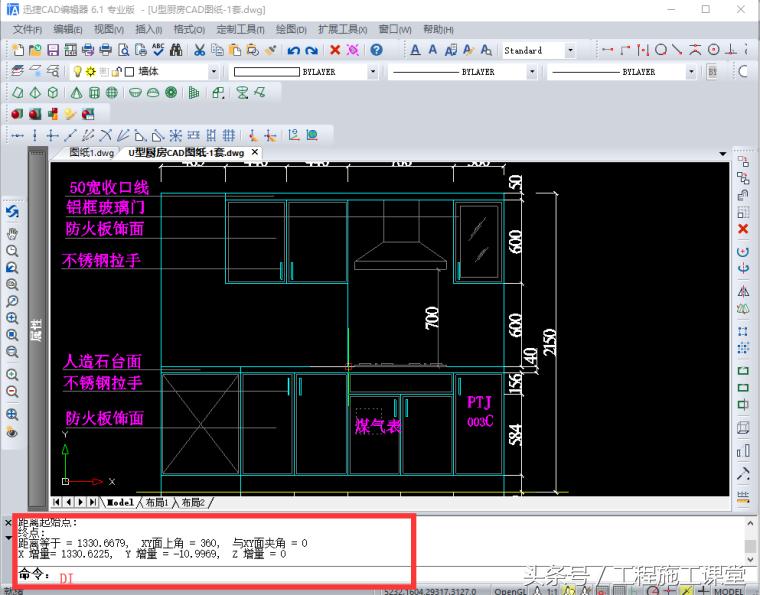The image size is (760, 595).
Task: Click the Cut scissors icon
Action: [x=200, y=50]
